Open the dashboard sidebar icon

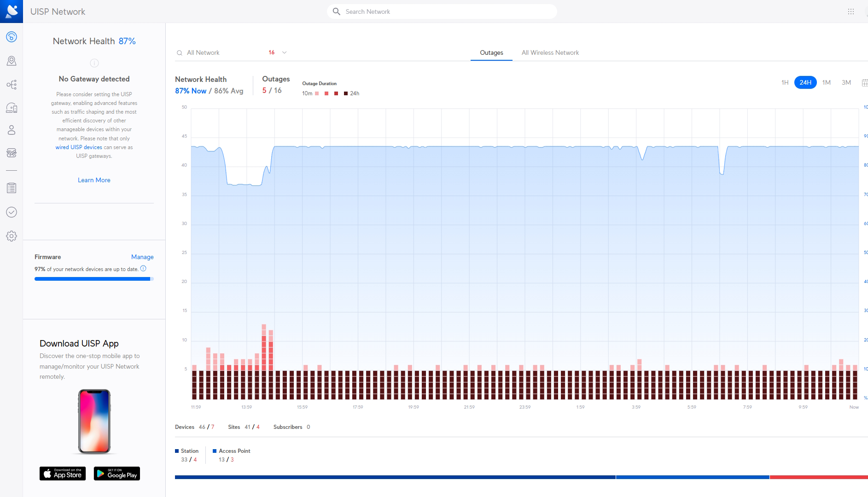[12, 37]
